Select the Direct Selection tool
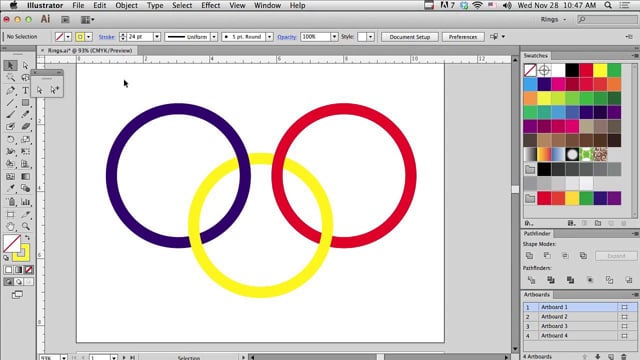Screen dimensions: 640x360 pyautogui.click(x=25, y=65)
